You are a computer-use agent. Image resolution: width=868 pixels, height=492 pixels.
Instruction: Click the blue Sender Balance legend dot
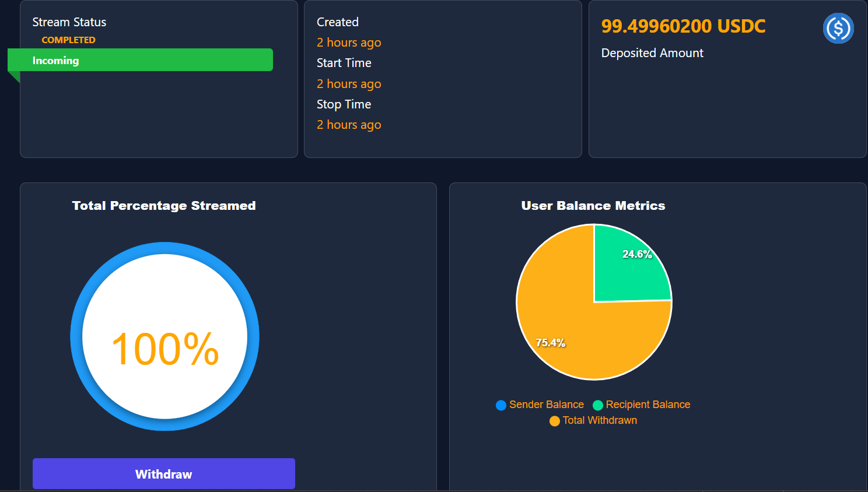pos(501,405)
